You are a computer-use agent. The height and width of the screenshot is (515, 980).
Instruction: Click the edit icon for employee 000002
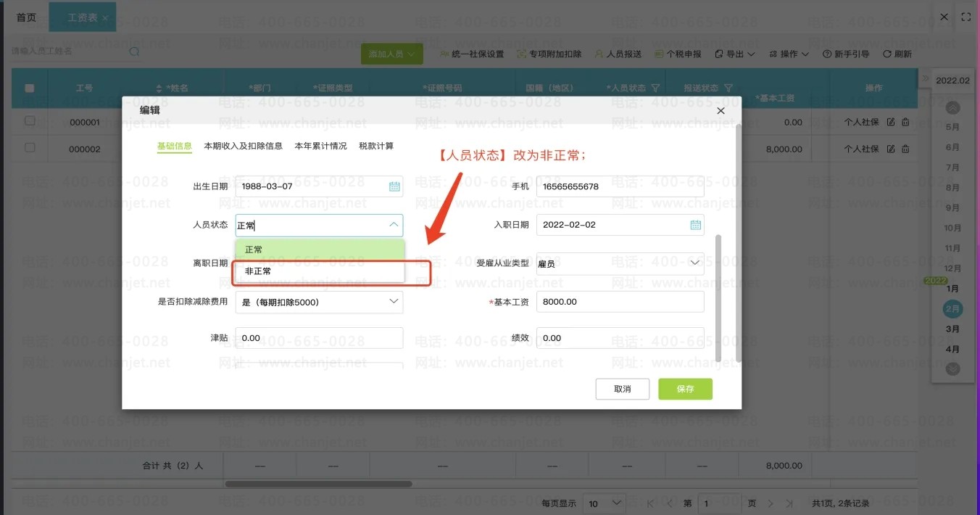(x=891, y=149)
